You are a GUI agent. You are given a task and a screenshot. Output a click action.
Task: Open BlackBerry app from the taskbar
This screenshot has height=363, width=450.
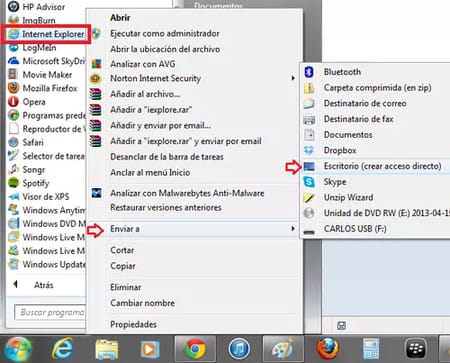click(416, 350)
